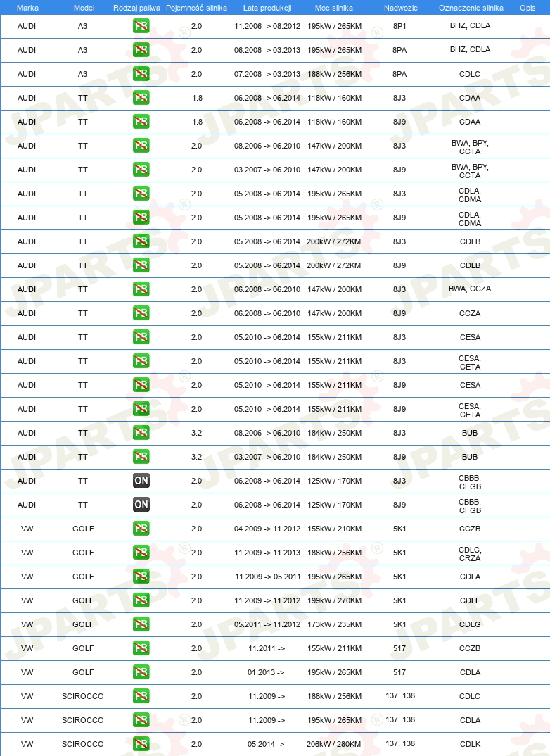Click the Lata produkcji column header
This screenshot has height=756, width=550.
coord(267,8)
